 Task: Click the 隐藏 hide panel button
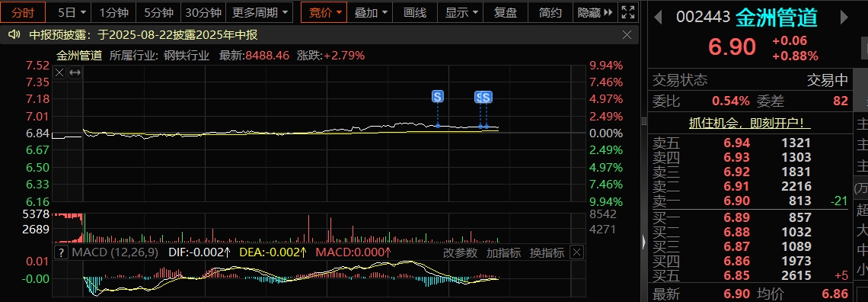pos(595,12)
